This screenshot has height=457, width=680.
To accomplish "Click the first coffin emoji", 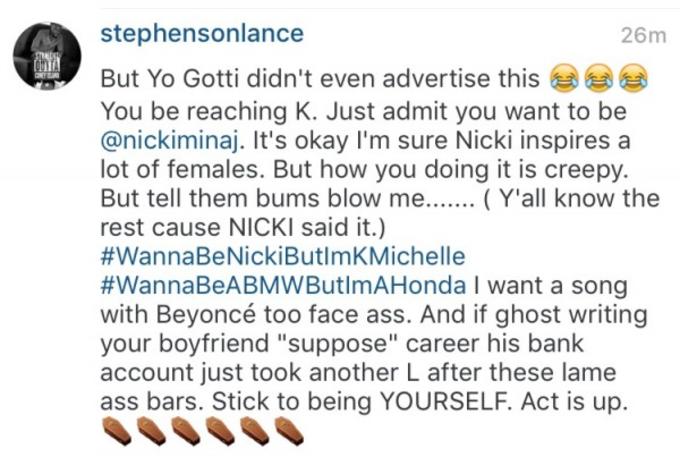I will pos(117,431).
